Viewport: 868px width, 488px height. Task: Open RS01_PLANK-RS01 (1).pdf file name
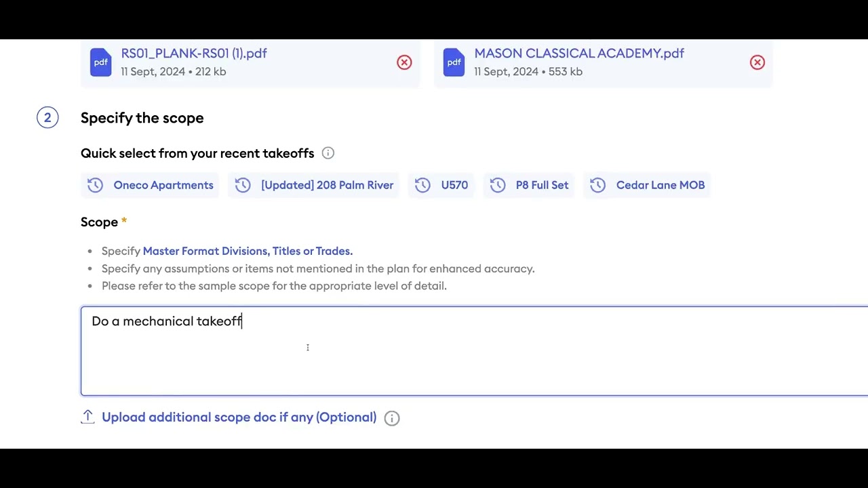(194, 54)
